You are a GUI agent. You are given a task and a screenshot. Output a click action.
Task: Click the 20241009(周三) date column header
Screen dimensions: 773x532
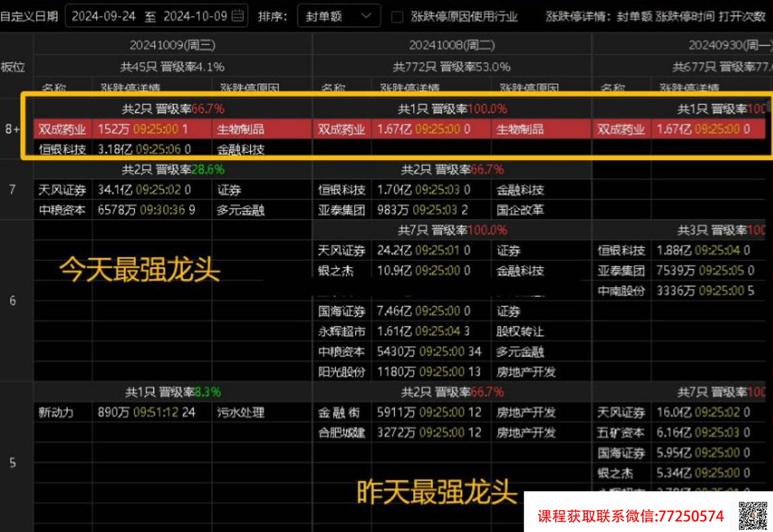[x=172, y=45]
